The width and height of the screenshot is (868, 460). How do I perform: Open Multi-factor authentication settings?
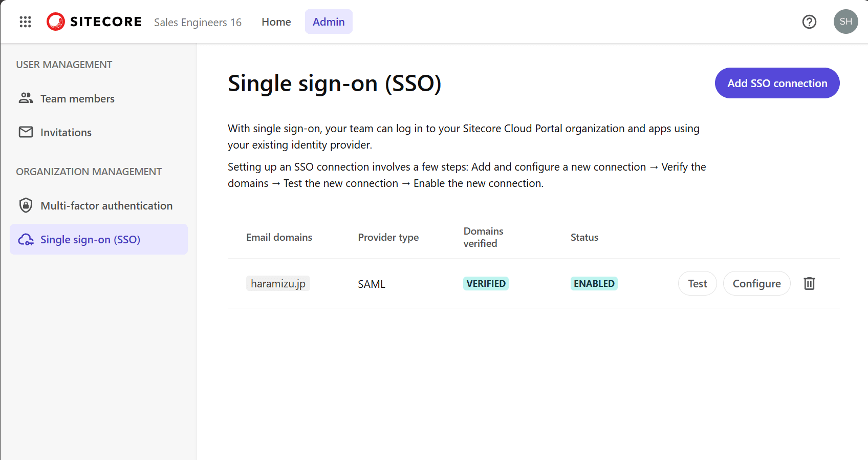point(106,205)
